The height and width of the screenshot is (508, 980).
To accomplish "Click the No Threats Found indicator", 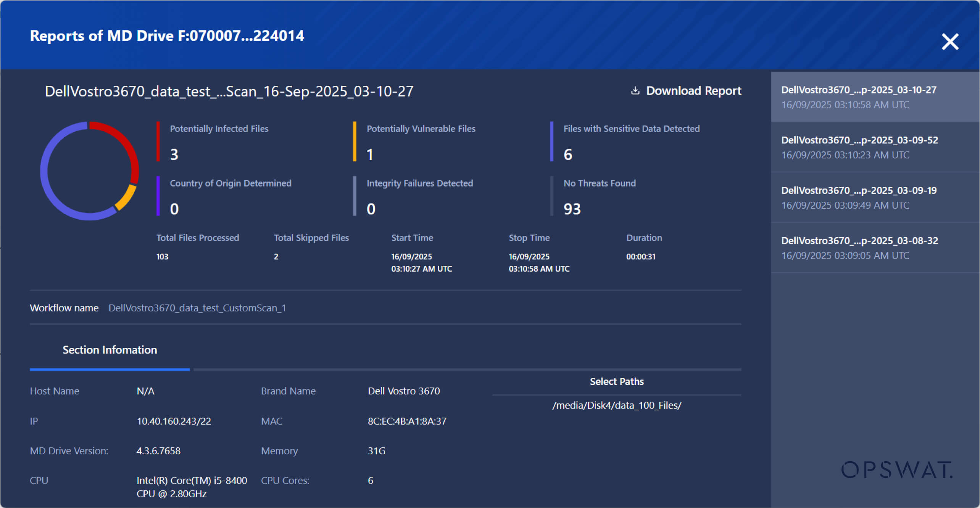I will (x=551, y=196).
